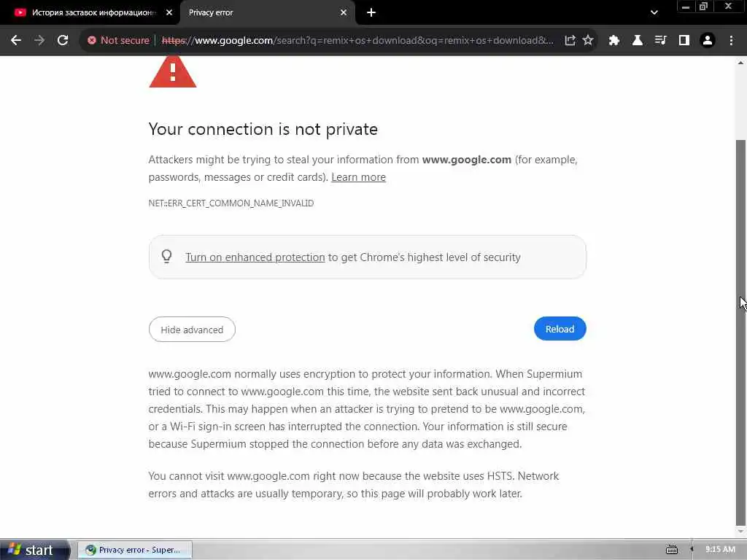This screenshot has width=747, height=560.
Task: Click the Not secure site info indicator
Action: pyautogui.click(x=118, y=41)
